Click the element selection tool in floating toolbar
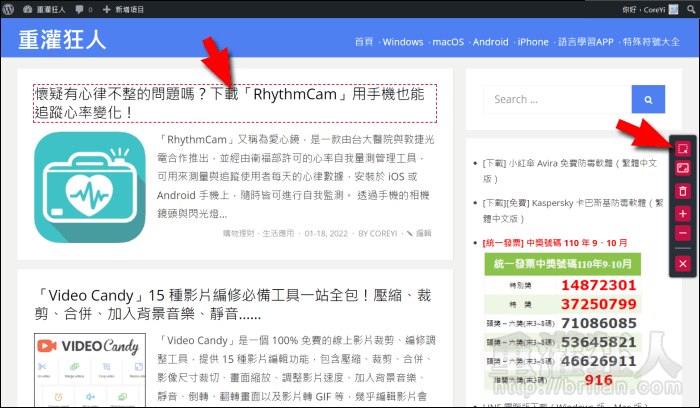This screenshot has height=408, width=700. coord(683,149)
